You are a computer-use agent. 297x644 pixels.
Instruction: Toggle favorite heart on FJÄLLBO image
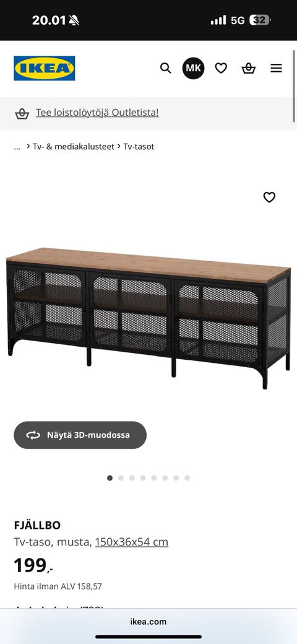[269, 197]
